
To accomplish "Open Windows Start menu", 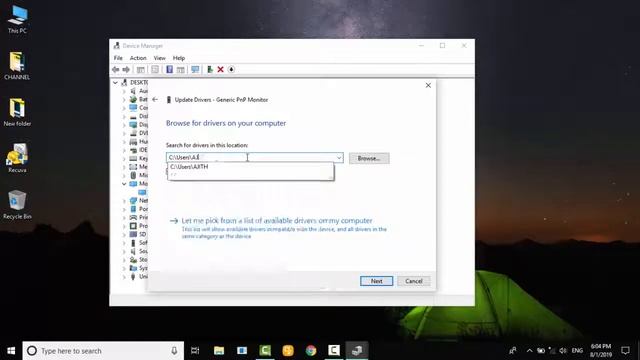I will point(11,351).
